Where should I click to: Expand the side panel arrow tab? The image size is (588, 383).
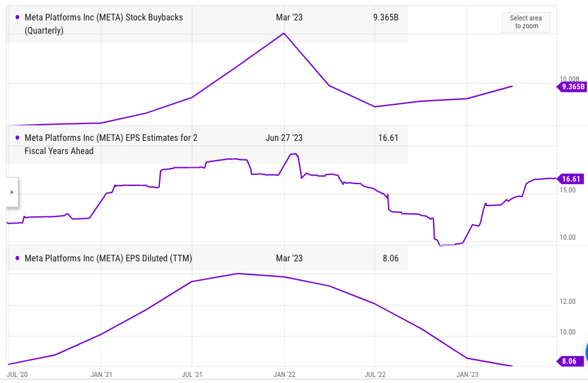[x=12, y=192]
